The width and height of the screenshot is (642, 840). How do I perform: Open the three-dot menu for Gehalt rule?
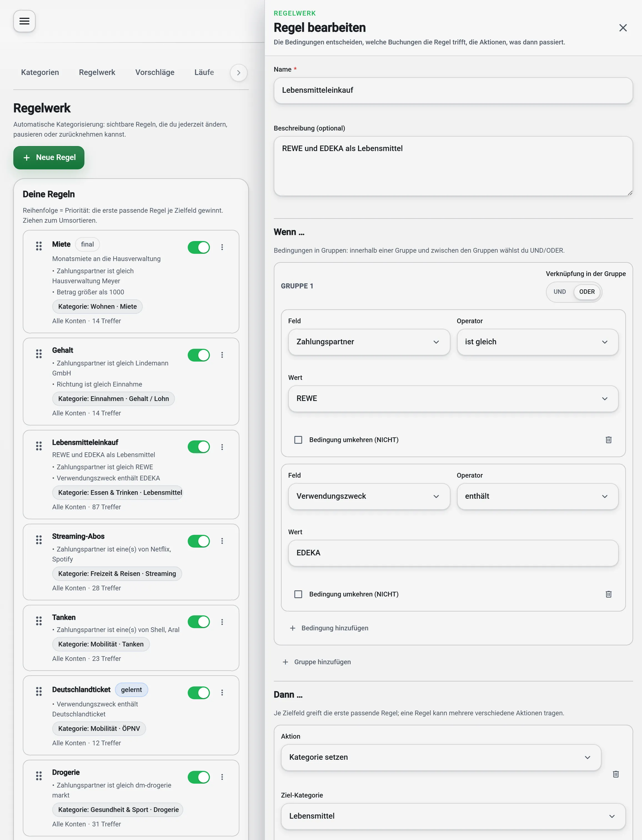[x=222, y=355]
